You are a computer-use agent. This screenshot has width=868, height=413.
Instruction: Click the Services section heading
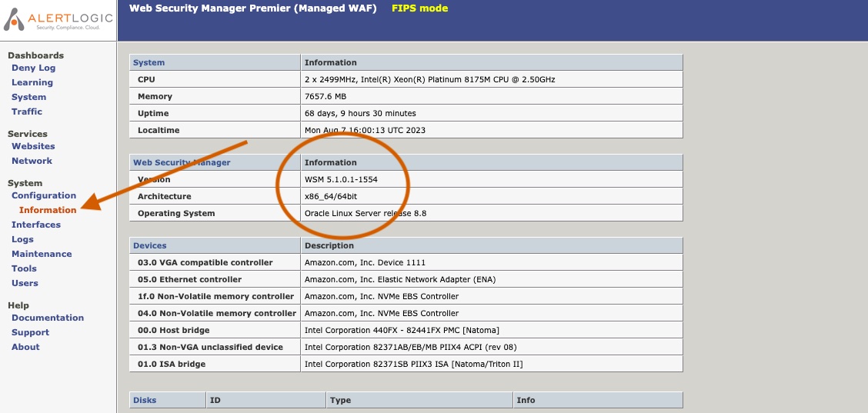(x=27, y=133)
